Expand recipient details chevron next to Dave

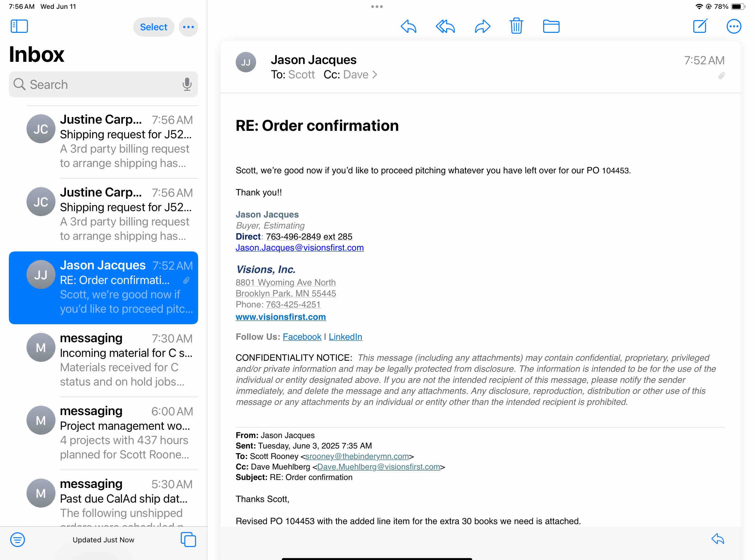pos(375,75)
